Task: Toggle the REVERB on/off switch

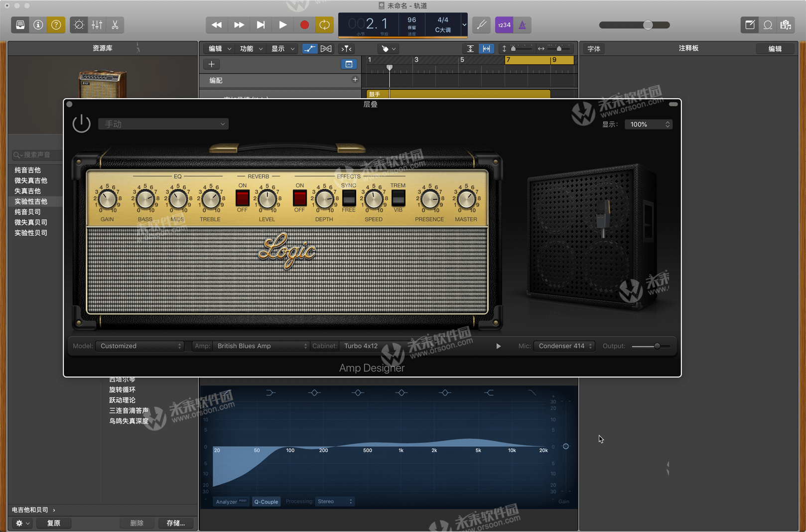Action: [x=242, y=198]
